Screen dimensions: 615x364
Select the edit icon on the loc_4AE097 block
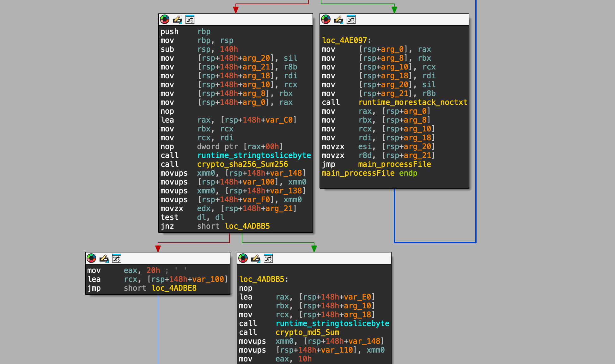(x=338, y=19)
